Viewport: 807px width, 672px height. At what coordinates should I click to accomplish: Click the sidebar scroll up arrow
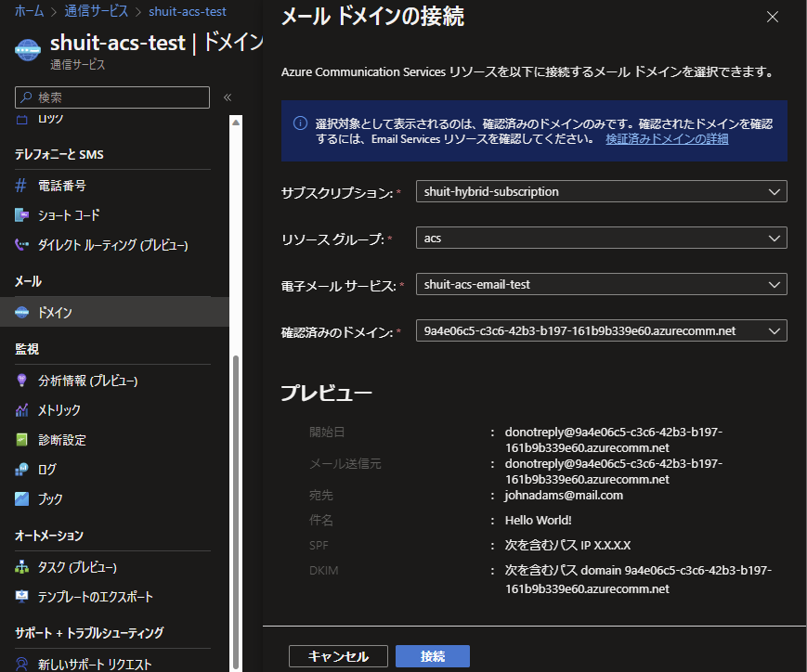click(x=236, y=123)
